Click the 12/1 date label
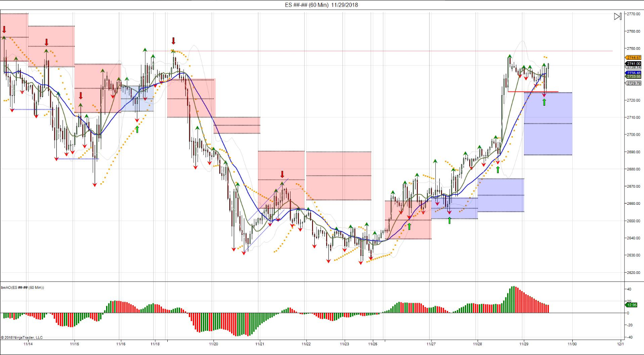Viewport: 644px width, 355px height. tap(620, 344)
